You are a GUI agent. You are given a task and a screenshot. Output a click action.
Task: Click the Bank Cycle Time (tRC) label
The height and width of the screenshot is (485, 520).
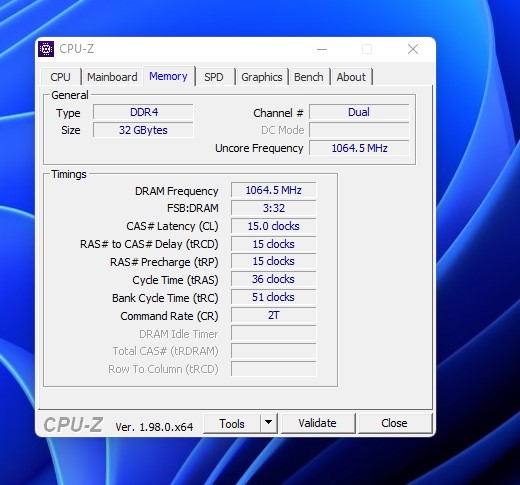click(165, 298)
